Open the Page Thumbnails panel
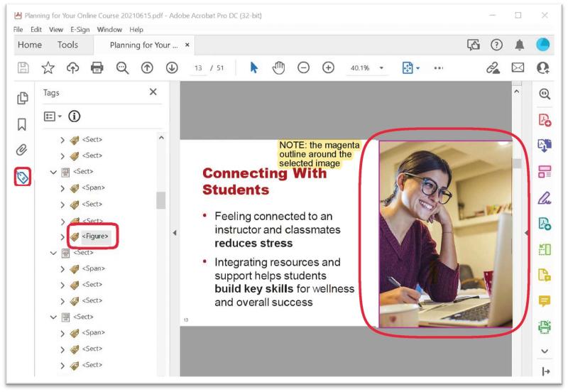The width and height of the screenshot is (568, 392). click(22, 98)
